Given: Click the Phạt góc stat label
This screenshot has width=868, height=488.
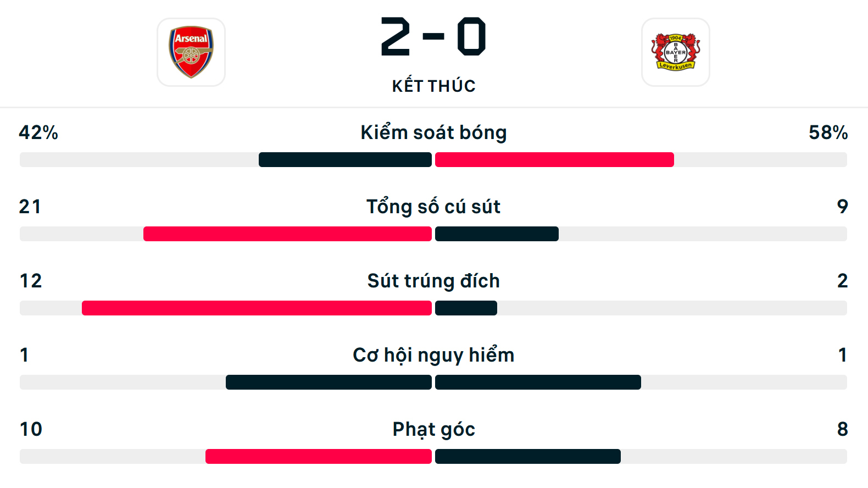Looking at the screenshot, I should 433,429.
